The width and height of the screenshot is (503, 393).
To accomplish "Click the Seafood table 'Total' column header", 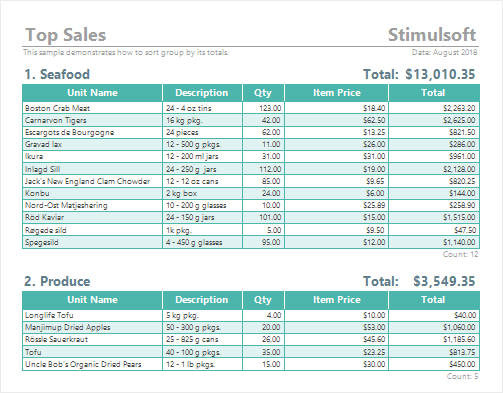I will tap(434, 93).
